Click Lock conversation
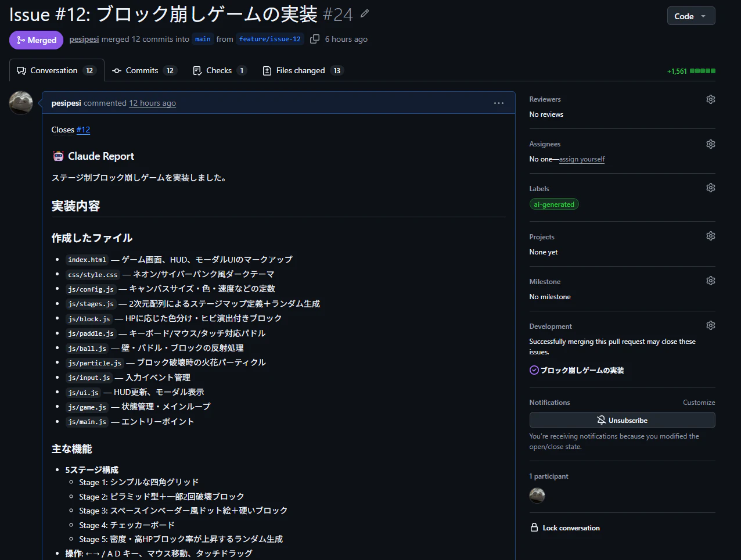The width and height of the screenshot is (741, 560). pyautogui.click(x=565, y=527)
